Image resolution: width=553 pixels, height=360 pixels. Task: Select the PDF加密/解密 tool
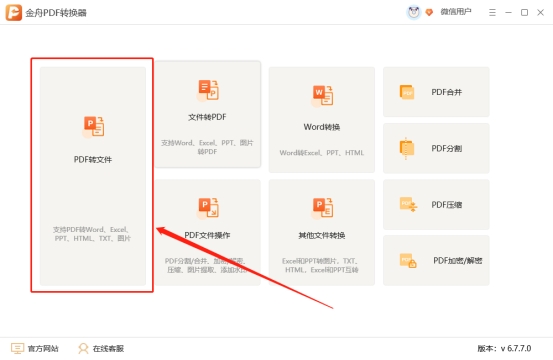[436, 261]
